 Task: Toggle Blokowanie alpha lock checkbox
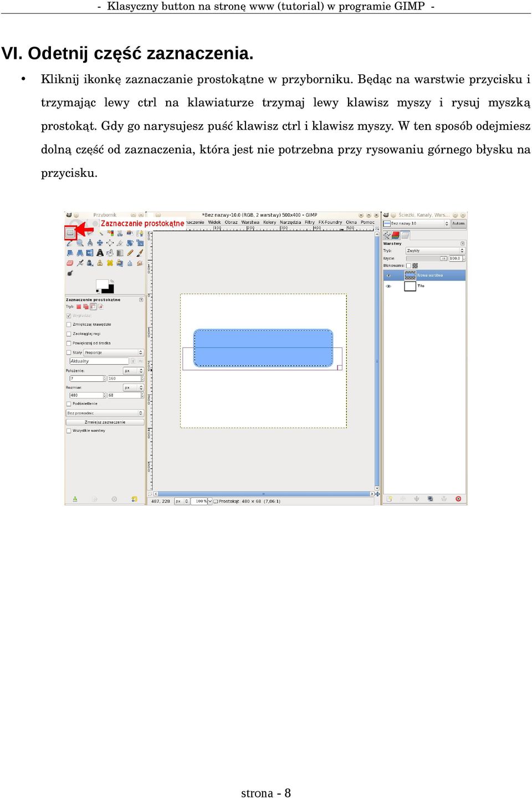pyautogui.click(x=408, y=265)
